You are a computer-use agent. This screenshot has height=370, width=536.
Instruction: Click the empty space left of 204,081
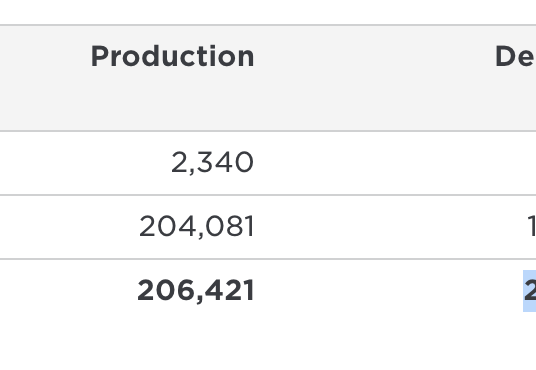click(68, 227)
